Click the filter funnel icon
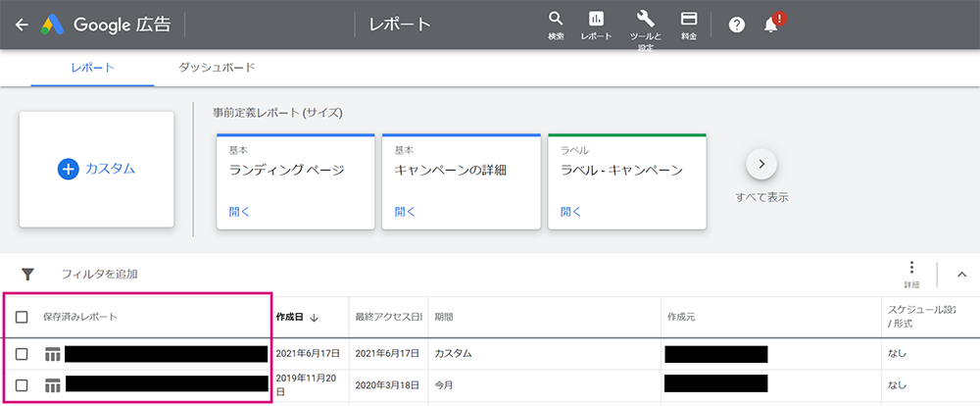 (27, 274)
